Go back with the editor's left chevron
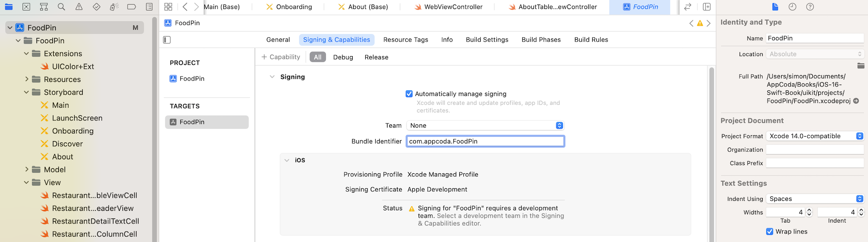868x242 pixels. click(x=185, y=7)
